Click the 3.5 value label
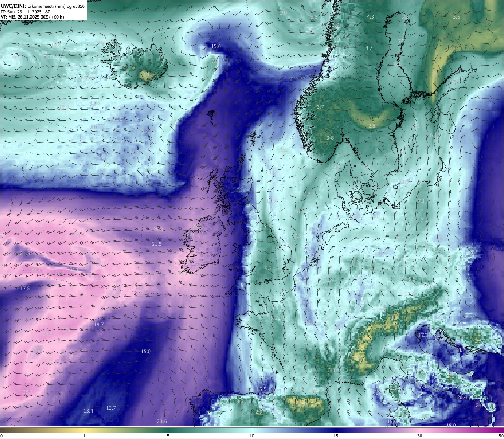Screen dimensions: 504x439 (x=456, y=17)
